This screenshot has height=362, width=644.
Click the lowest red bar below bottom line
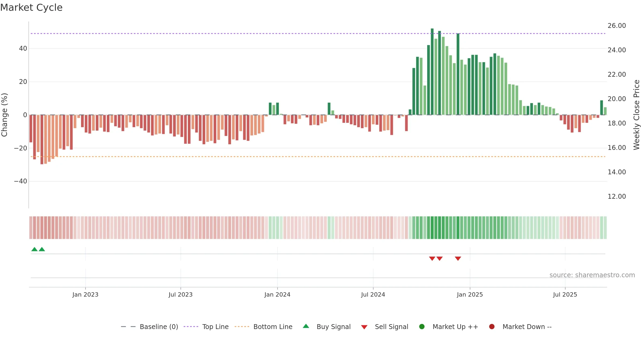(x=42, y=139)
